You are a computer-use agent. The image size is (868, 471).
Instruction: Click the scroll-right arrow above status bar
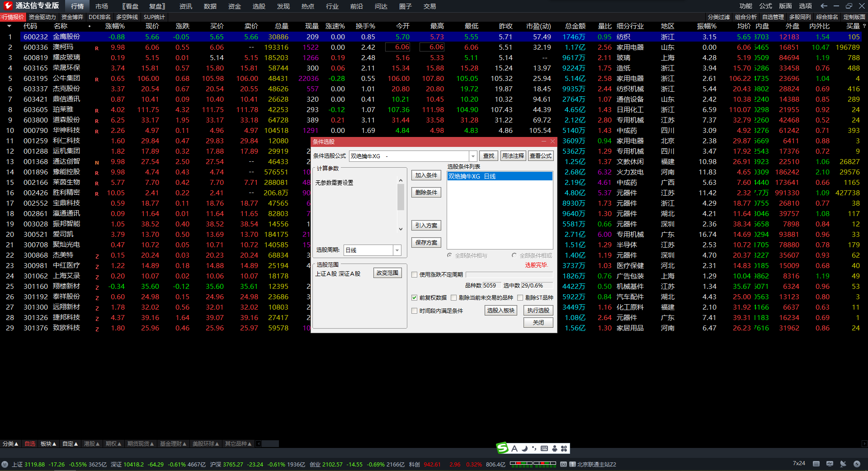[864, 444]
